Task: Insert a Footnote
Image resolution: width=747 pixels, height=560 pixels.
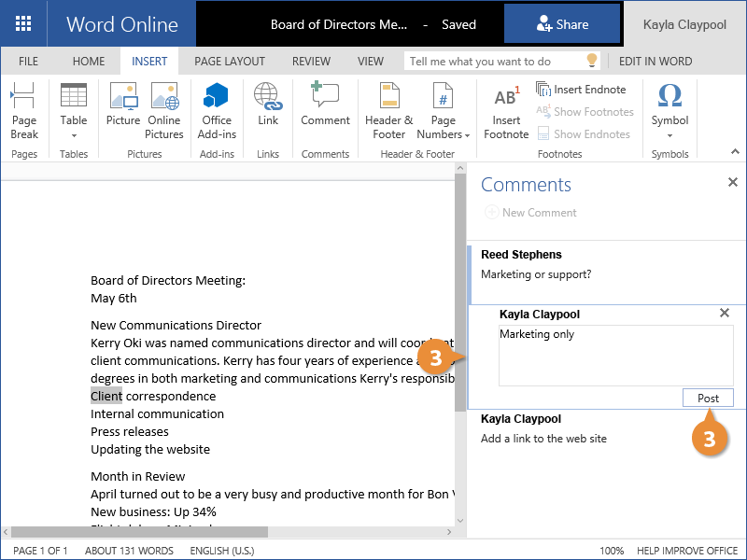Action: pyautogui.click(x=506, y=111)
